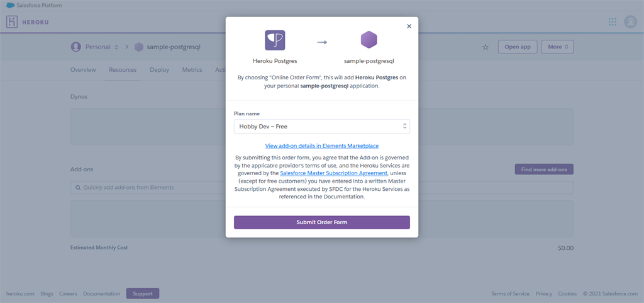The height and width of the screenshot is (303, 644).
Task: Click the $0.00 monthly cost value
Action: pos(565,248)
